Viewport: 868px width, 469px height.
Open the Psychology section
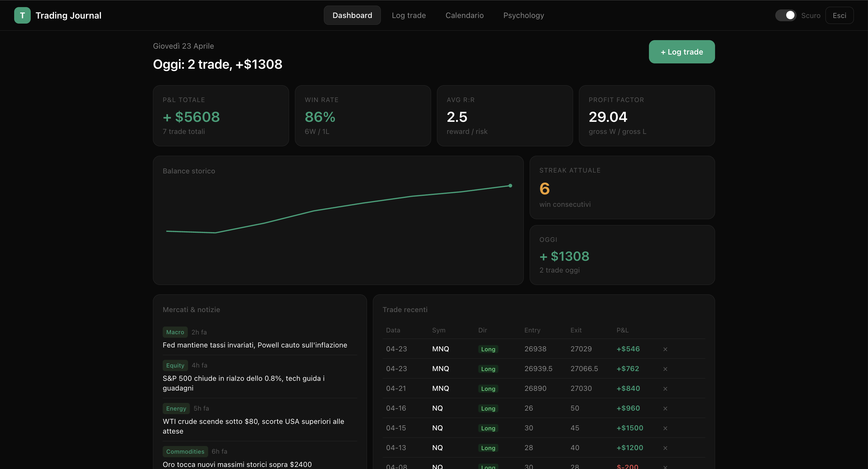pos(524,15)
